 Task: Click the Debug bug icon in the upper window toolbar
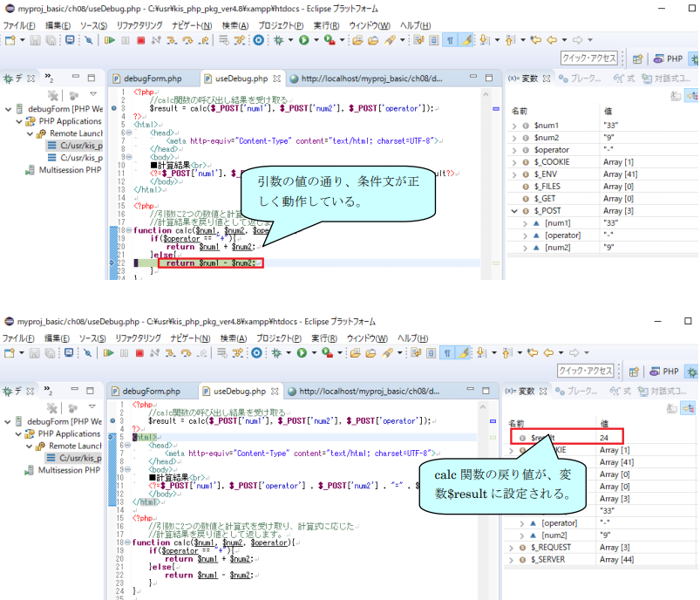click(279, 40)
